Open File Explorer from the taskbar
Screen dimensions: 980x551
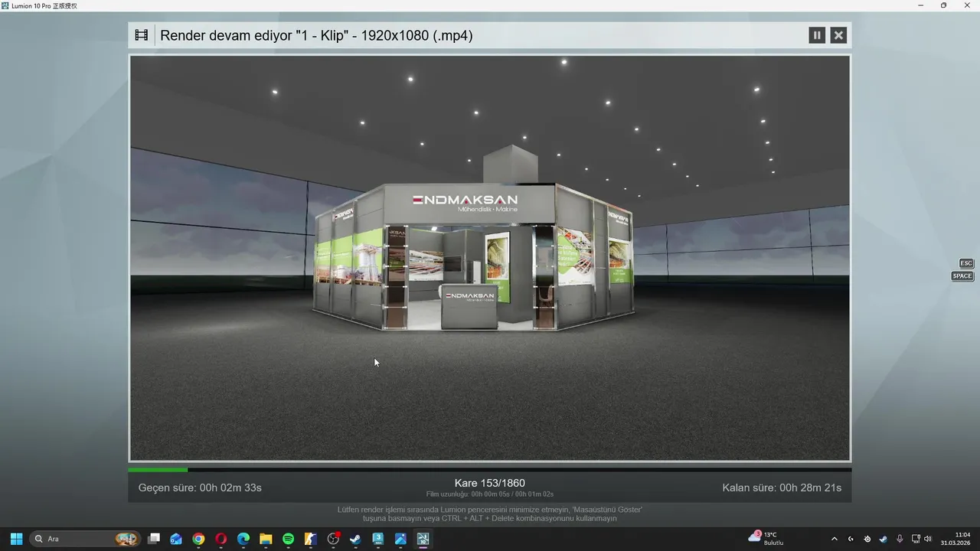(266, 539)
